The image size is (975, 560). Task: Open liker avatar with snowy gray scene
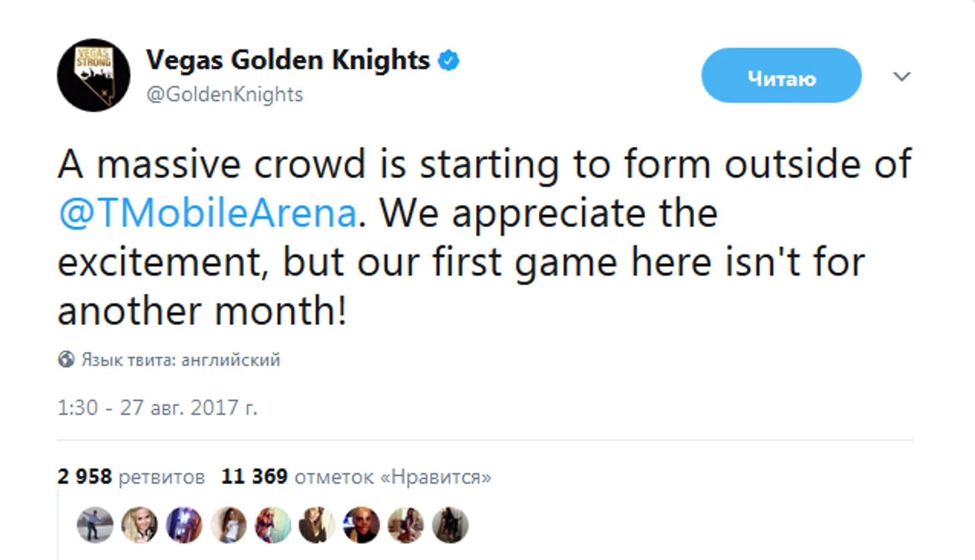pos(95,525)
